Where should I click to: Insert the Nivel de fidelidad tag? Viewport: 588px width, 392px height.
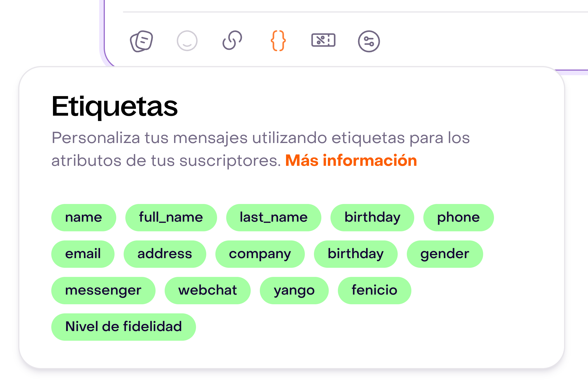point(124,327)
